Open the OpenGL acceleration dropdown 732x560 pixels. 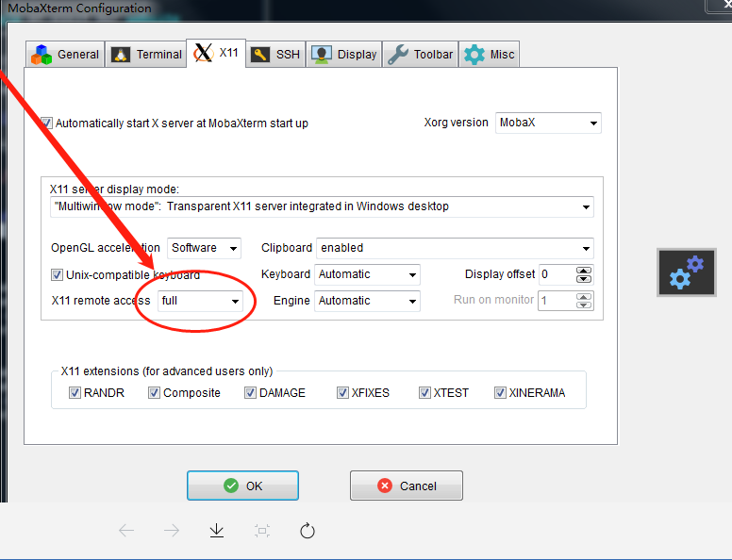click(x=204, y=248)
